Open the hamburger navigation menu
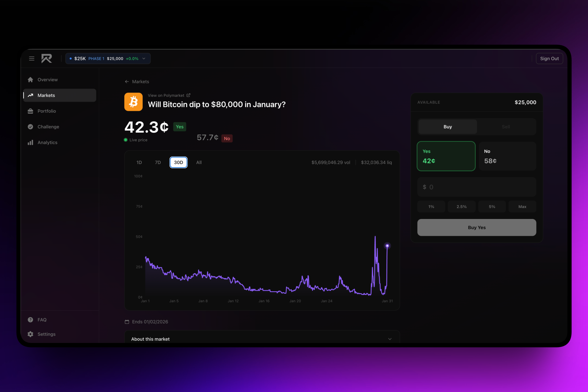The height and width of the screenshot is (392, 588). pos(32,58)
